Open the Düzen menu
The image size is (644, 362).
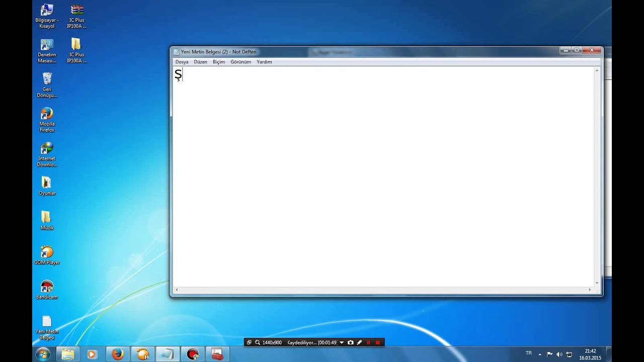coord(200,62)
